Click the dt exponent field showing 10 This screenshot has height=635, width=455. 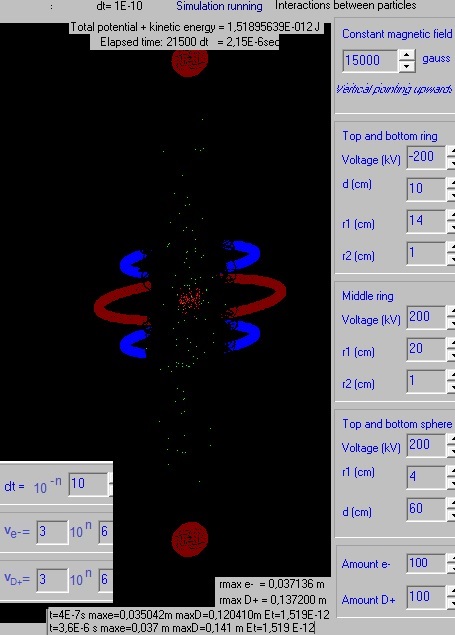point(88,484)
